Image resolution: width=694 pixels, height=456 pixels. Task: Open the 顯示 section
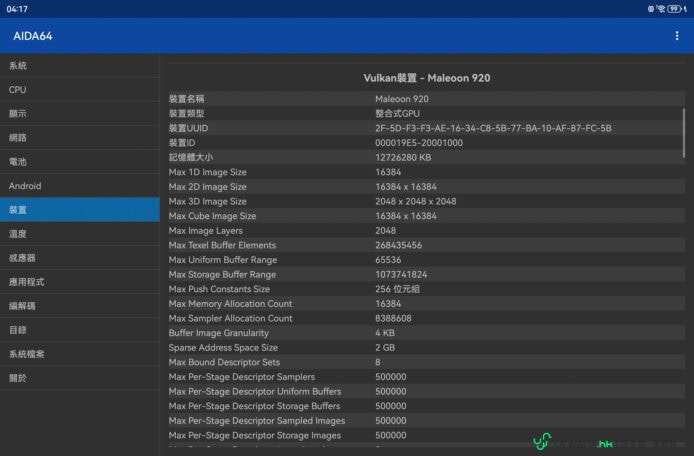[80, 113]
